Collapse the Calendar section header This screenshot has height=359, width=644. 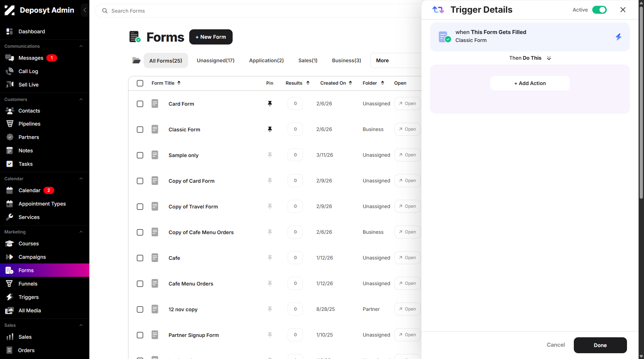click(x=81, y=179)
